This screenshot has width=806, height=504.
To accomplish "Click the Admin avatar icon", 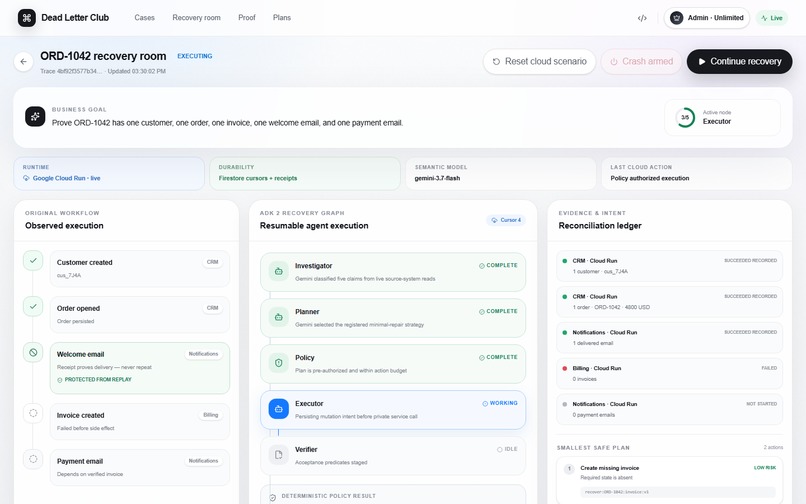I will click(676, 18).
